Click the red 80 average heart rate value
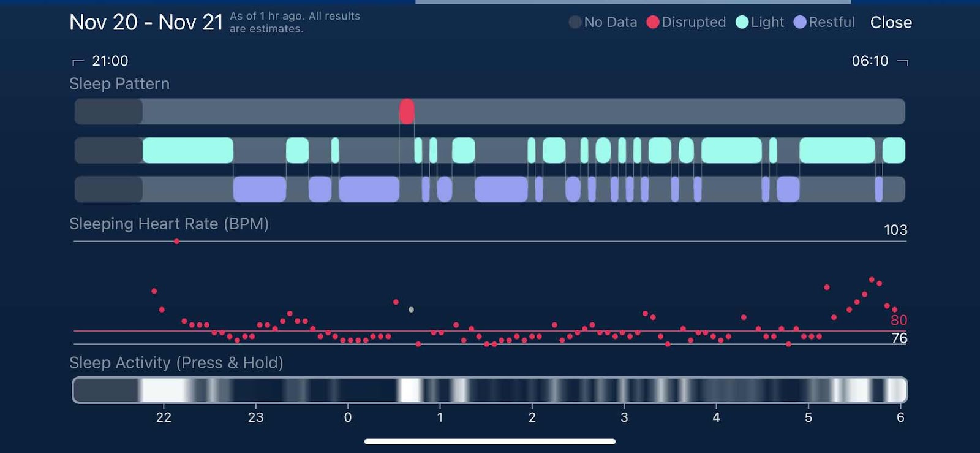Viewport: 980px width, 453px height. click(899, 320)
